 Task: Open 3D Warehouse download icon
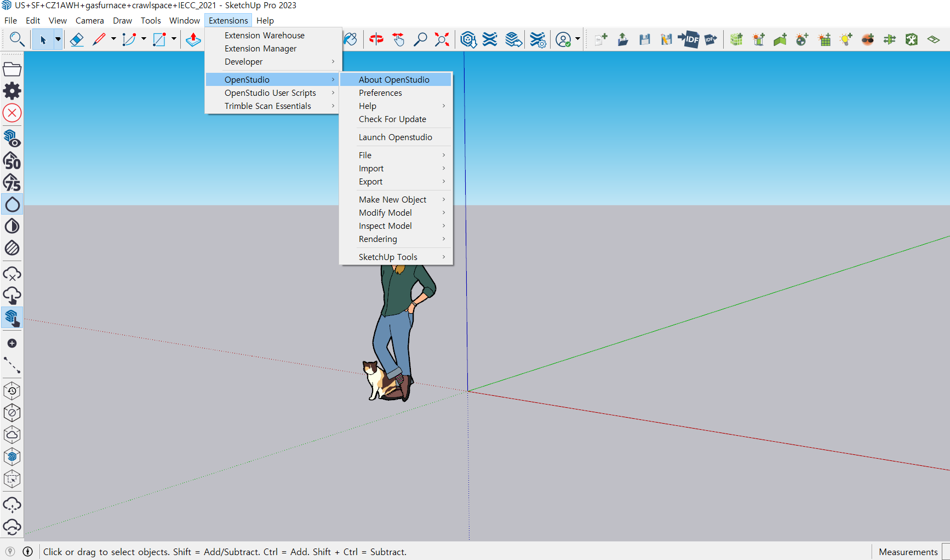coord(468,39)
